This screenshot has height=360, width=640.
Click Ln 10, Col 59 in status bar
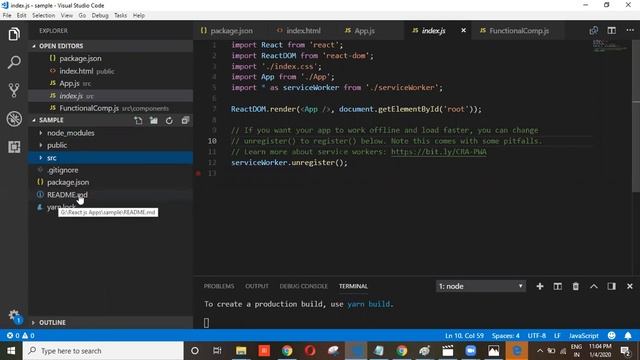click(x=464, y=336)
